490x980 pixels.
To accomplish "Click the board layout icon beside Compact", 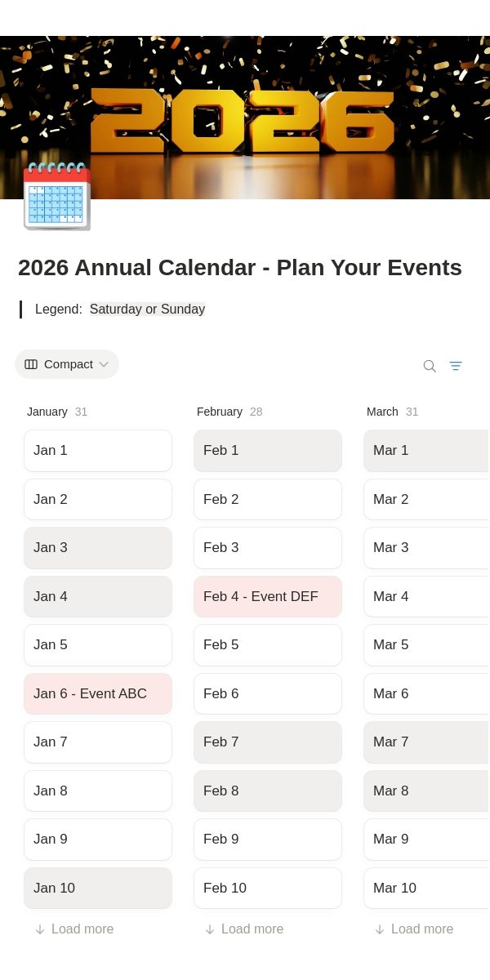I will point(31,364).
